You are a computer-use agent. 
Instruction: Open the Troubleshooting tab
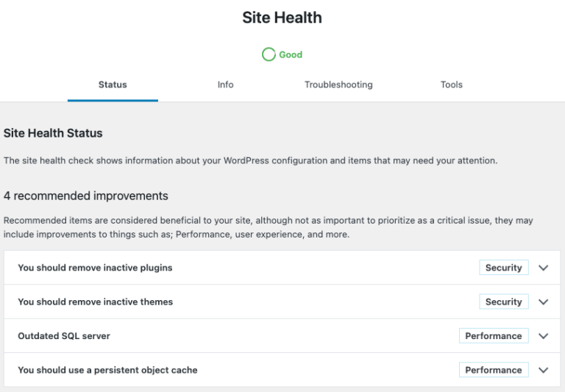tap(338, 85)
